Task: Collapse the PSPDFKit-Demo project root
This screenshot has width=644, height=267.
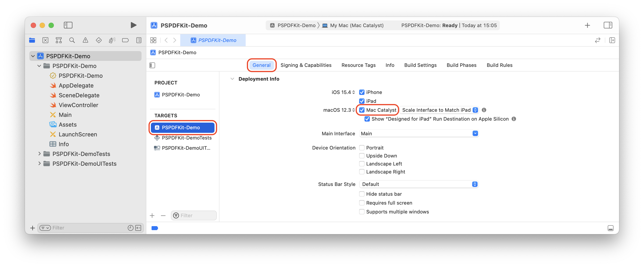Action: (x=33, y=56)
